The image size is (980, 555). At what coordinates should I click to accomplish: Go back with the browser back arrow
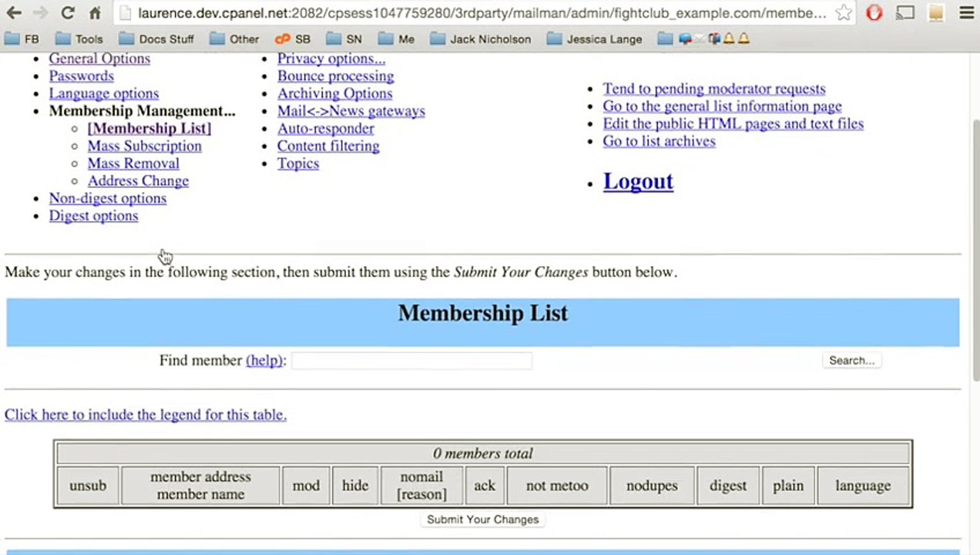[13, 13]
